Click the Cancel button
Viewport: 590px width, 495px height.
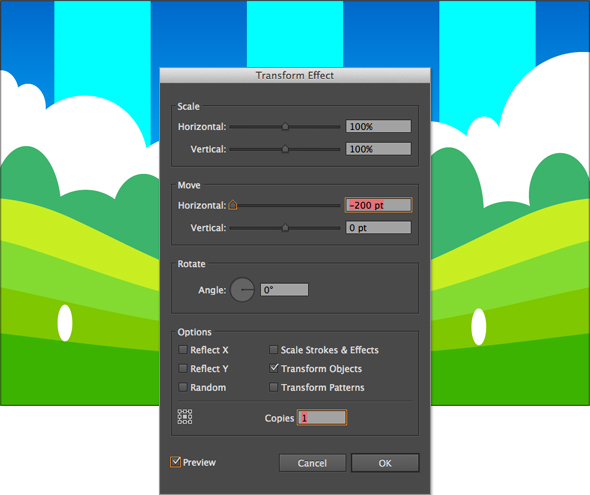(312, 463)
